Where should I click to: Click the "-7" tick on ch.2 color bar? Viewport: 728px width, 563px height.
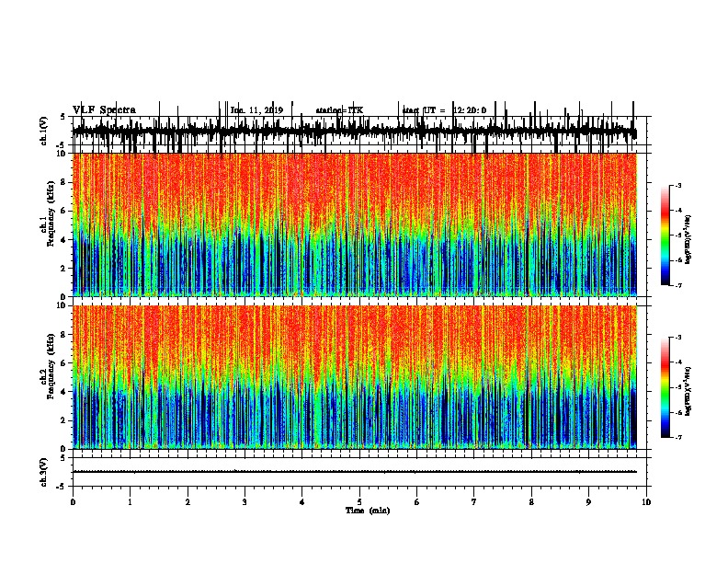pos(678,438)
